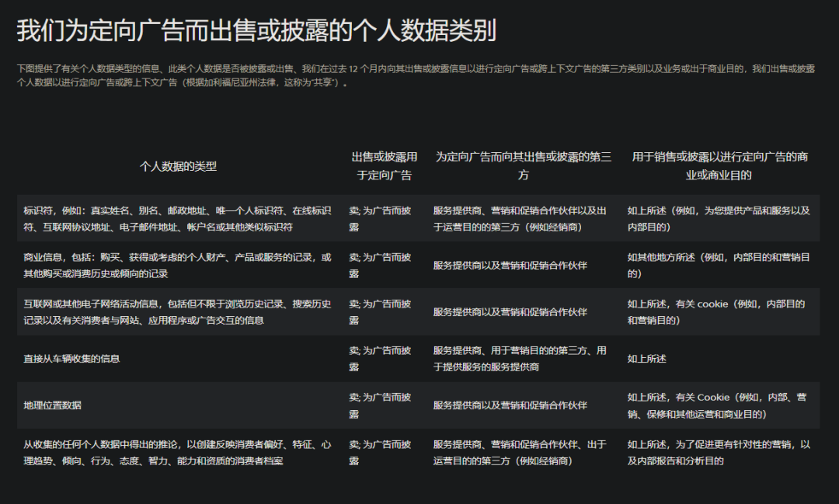Image resolution: width=839 pixels, height=504 pixels.
Task: Click the 如其他地方所述 purpose cell
Action: [x=719, y=266]
